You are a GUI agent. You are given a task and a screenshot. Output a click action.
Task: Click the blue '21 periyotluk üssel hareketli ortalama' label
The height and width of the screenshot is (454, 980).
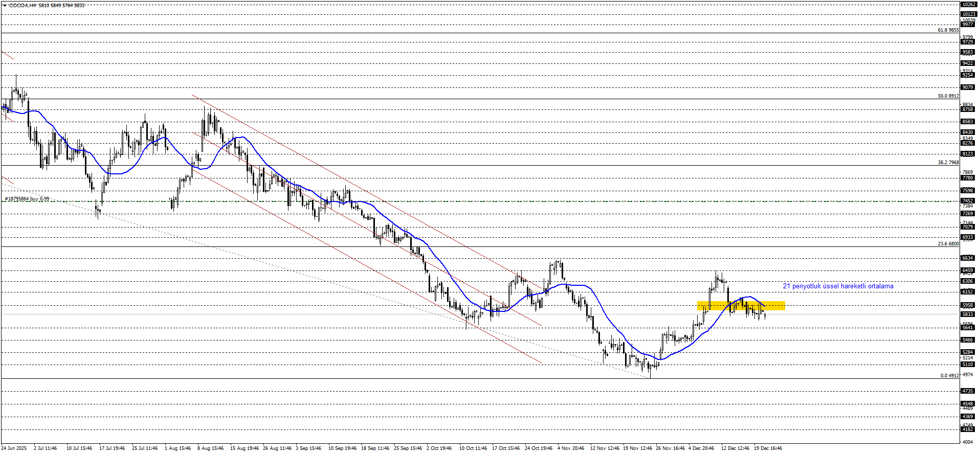838,286
